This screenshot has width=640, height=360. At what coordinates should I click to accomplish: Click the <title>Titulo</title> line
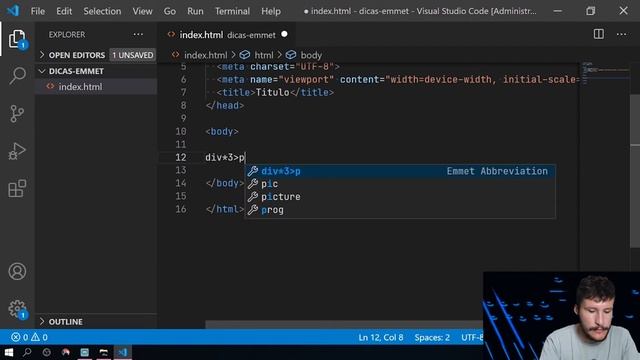[275, 92]
